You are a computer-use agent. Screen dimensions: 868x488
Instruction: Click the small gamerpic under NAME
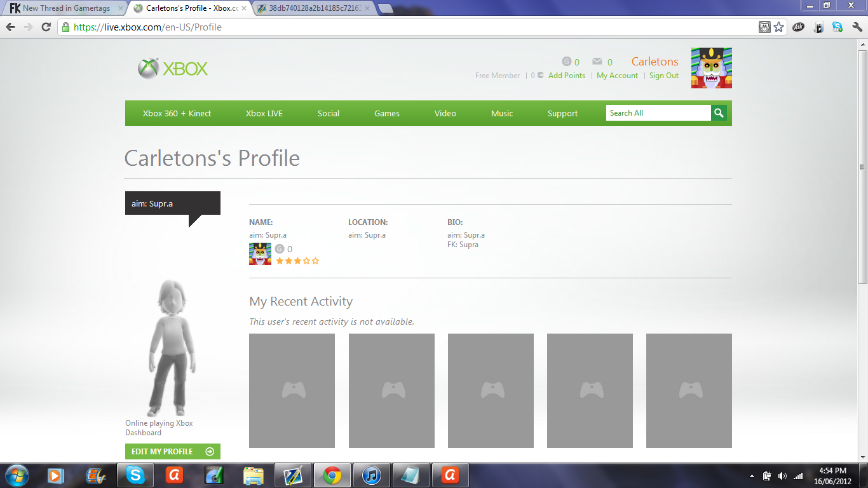(260, 254)
